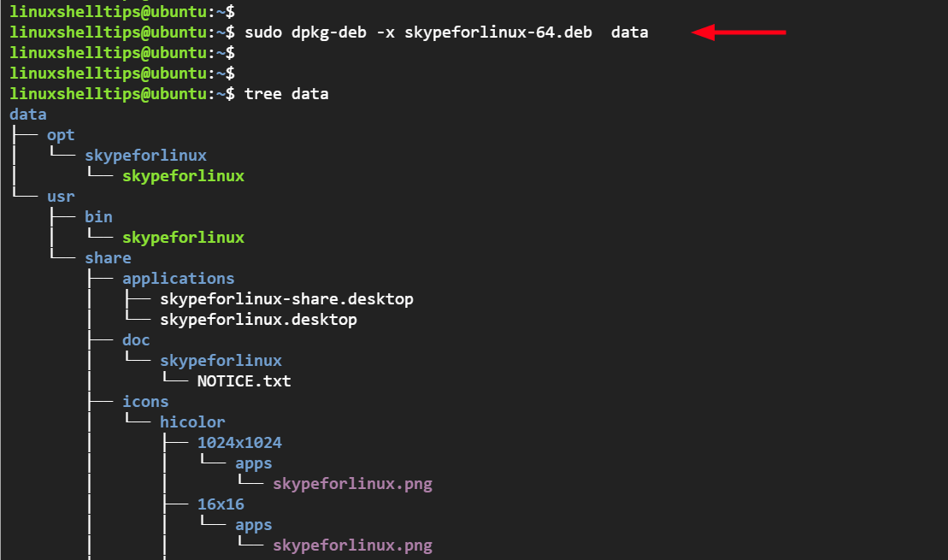This screenshot has height=560, width=948.
Task: Click the 'skypeforlinux-share.desktop' file name
Action: coord(286,299)
